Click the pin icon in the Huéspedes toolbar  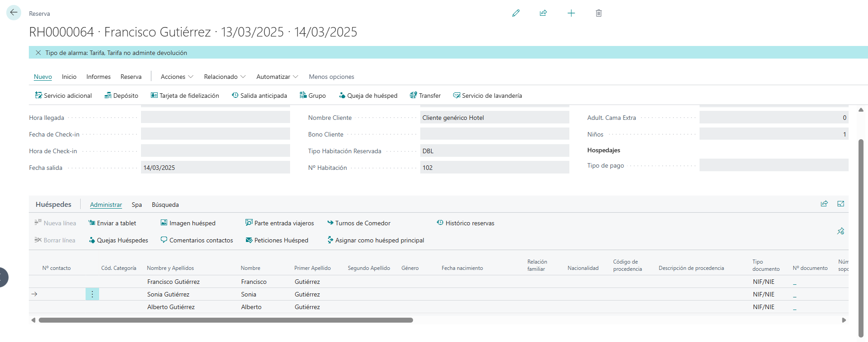coord(841,231)
